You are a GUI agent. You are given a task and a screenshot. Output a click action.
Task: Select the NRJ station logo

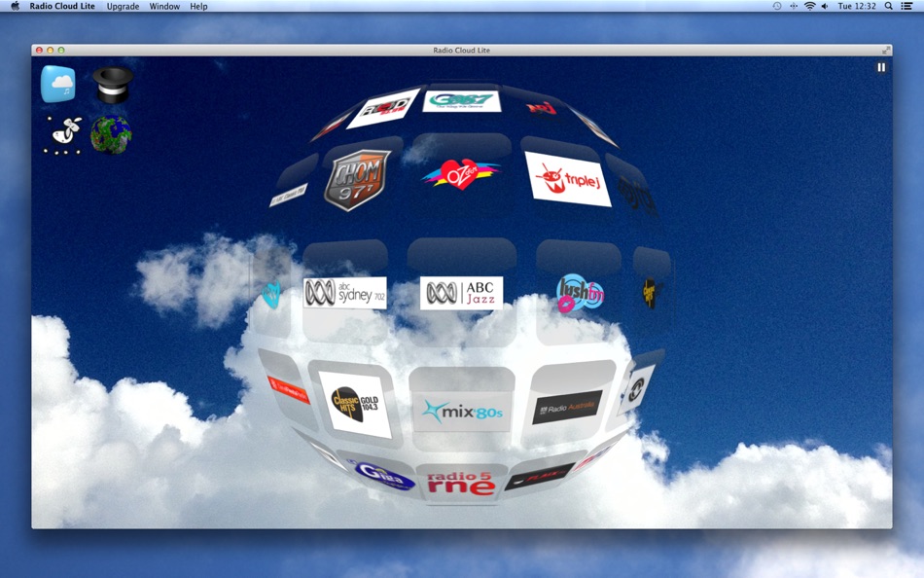pyautogui.click(x=542, y=108)
